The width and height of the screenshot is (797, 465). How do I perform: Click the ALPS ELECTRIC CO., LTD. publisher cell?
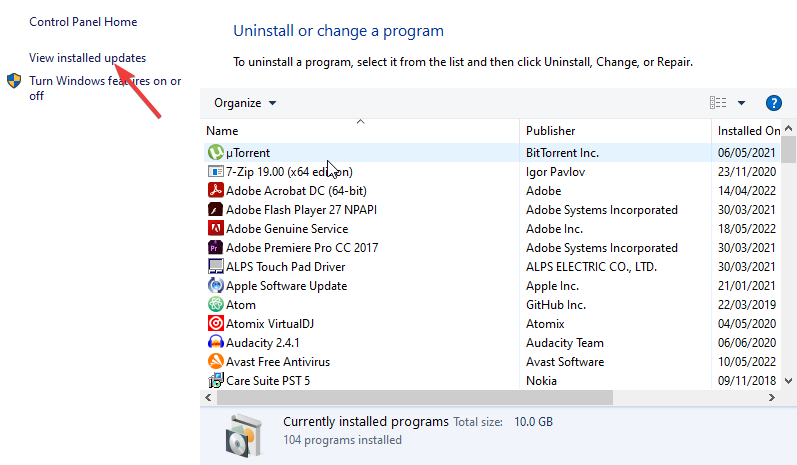click(591, 267)
